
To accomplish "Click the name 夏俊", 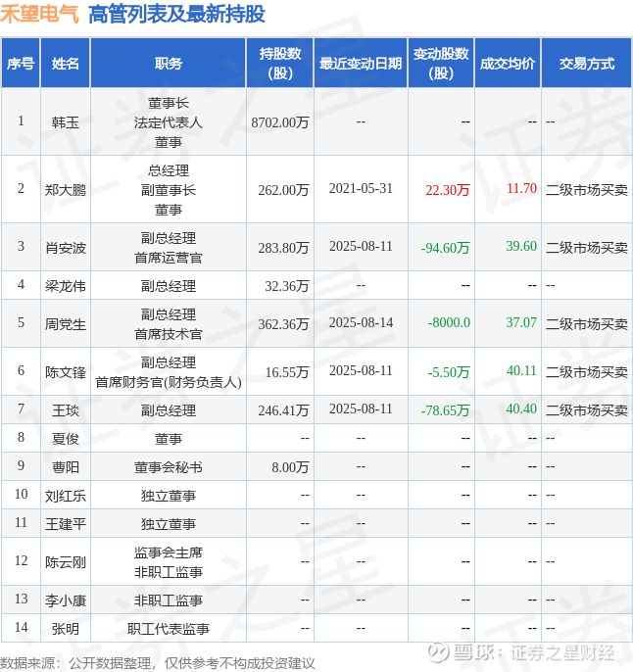I will [x=65, y=439].
